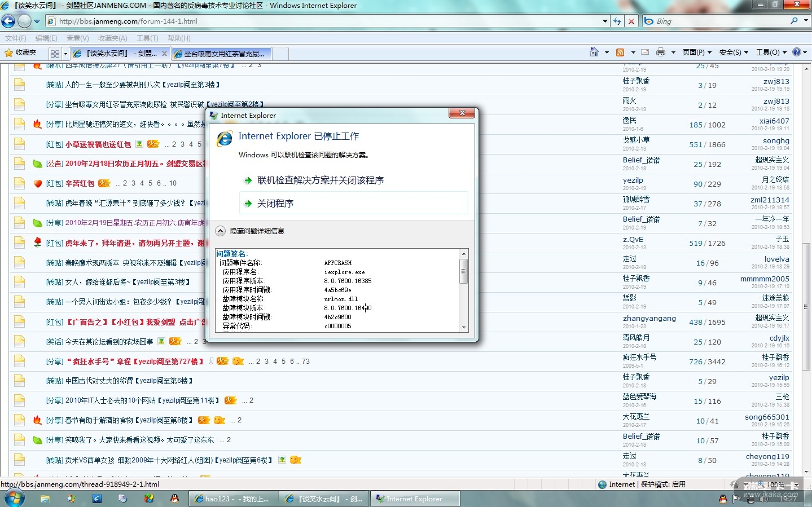Click 关闭程序 in the crash dialog

[x=353, y=203]
